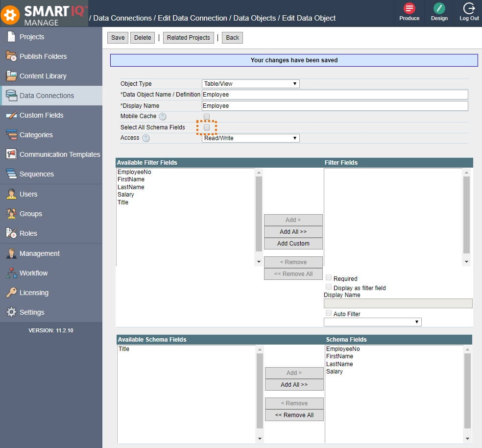Screen dimensions: 482x448
Task: Open Produce from the red icon
Action: [409, 8]
